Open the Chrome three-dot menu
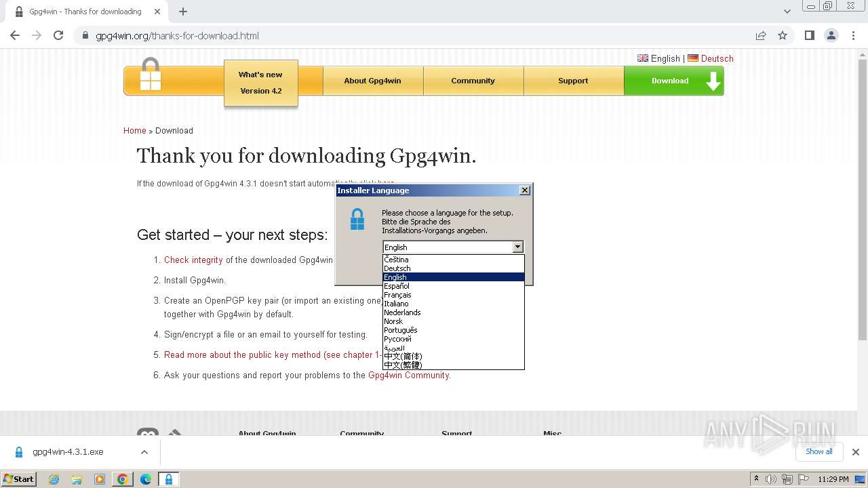This screenshot has height=488, width=868. point(853,35)
